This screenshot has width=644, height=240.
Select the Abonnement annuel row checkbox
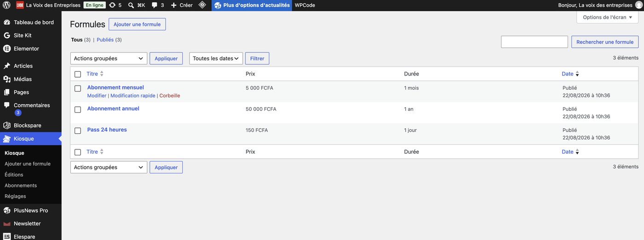tap(78, 109)
